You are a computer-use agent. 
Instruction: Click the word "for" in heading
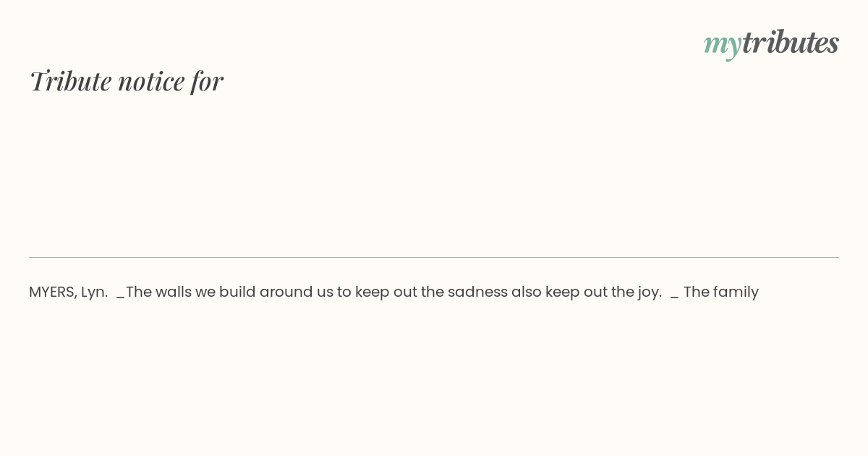207,81
